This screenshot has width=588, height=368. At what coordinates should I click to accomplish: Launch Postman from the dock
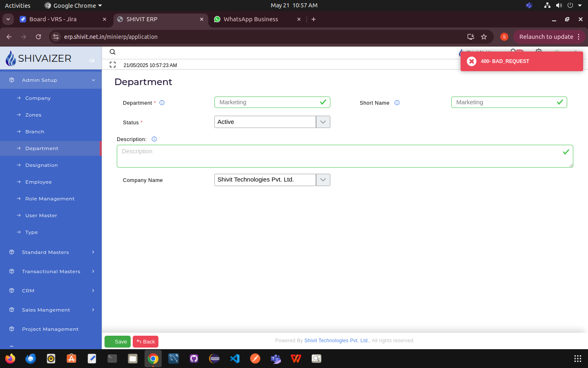point(255,359)
